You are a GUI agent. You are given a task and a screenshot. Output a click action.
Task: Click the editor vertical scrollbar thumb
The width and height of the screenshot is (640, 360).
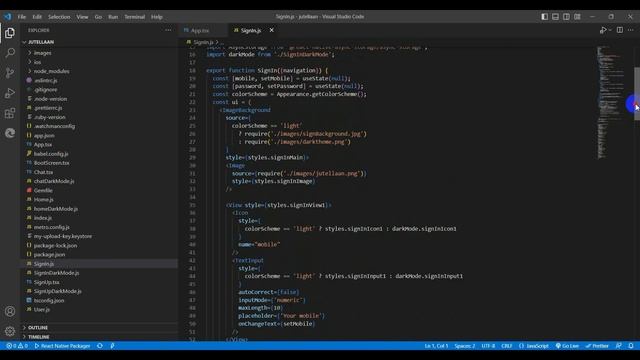[637, 93]
